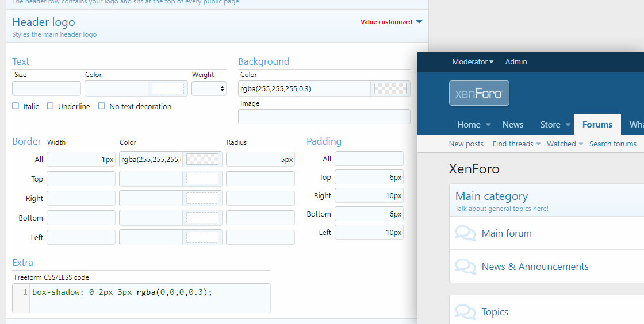Check the No text decoration option

tap(102, 106)
